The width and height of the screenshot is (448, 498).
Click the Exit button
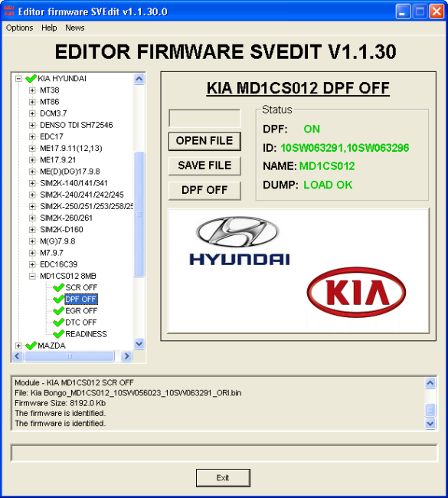pyautogui.click(x=223, y=477)
